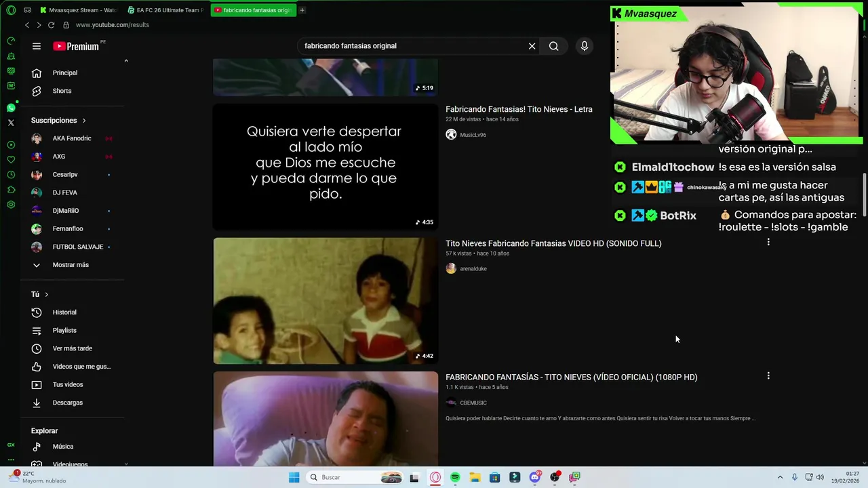868x488 pixels.
Task: Open OBS Studio from the taskbar
Action: 555,477
